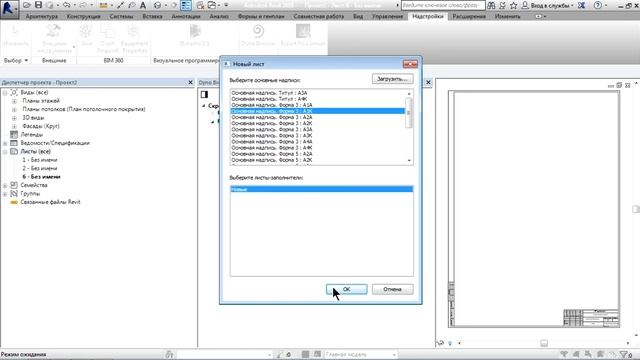The image size is (640, 360).
Task: Click the Switch windows icon
Action: (x=212, y=5)
